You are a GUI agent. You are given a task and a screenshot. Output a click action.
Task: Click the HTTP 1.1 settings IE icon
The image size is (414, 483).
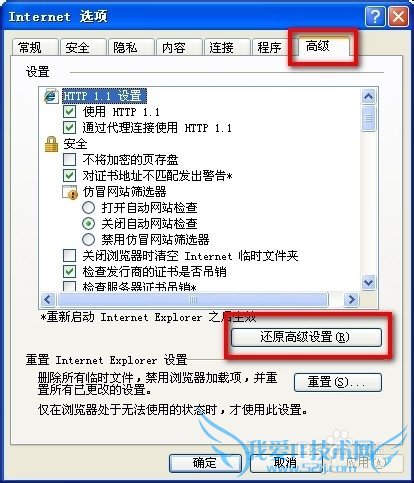click(51, 96)
